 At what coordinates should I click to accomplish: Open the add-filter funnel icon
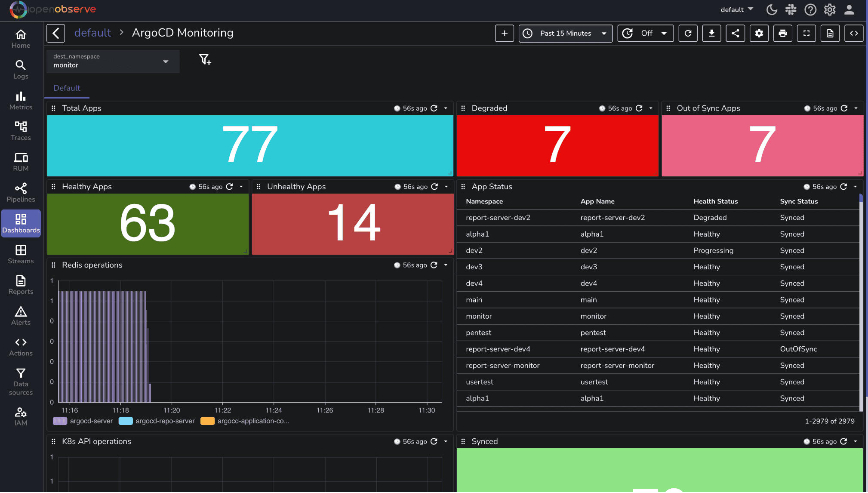point(205,60)
